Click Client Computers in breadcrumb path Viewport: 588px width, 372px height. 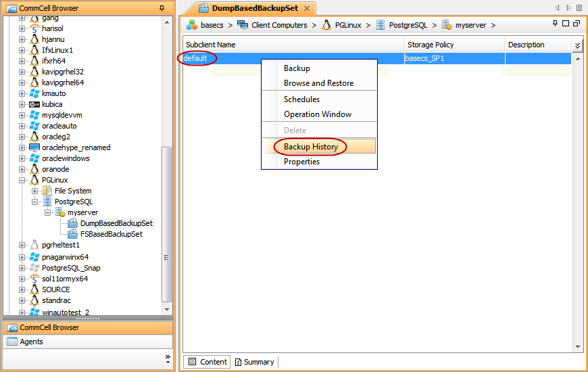279,25
